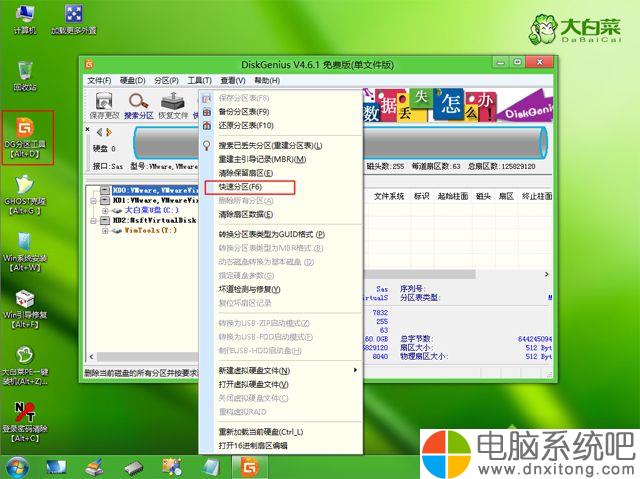
Task: Click the second taskbar icon showing a monitor
Action: point(56,468)
